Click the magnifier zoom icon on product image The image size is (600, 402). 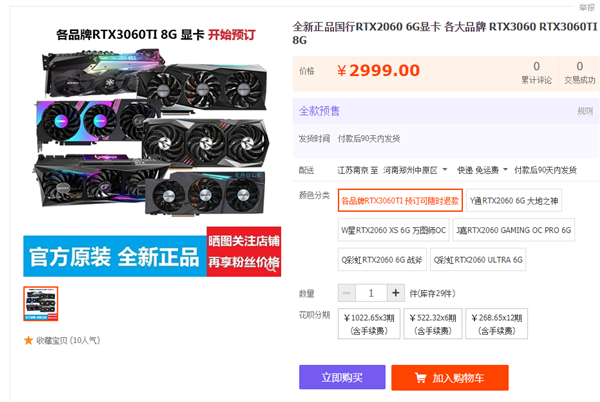tap(272, 266)
